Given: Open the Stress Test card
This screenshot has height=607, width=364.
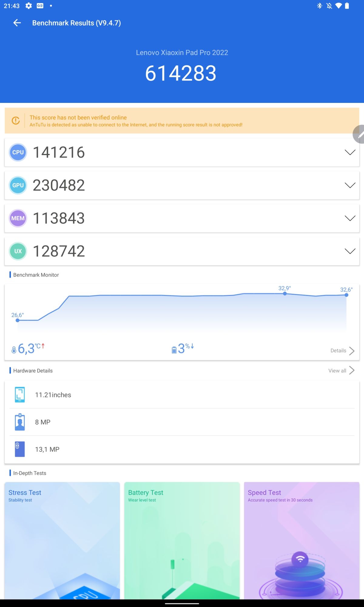Looking at the screenshot, I should (62, 541).
